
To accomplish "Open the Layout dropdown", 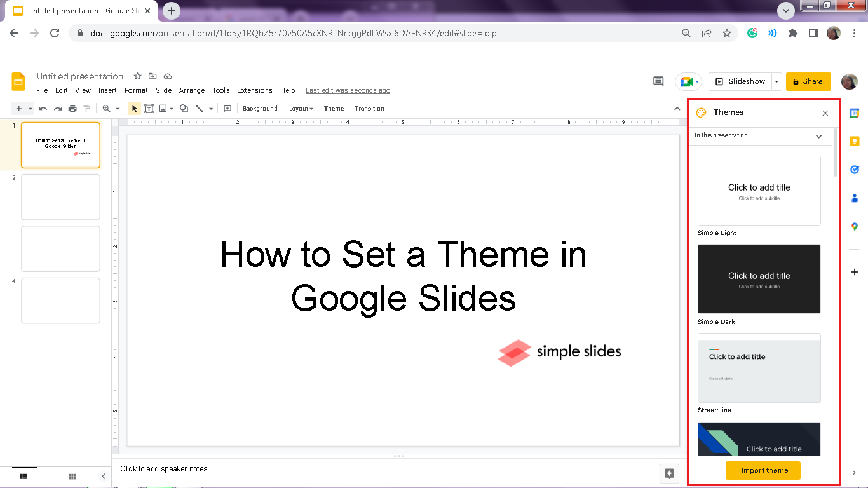I will pos(300,108).
